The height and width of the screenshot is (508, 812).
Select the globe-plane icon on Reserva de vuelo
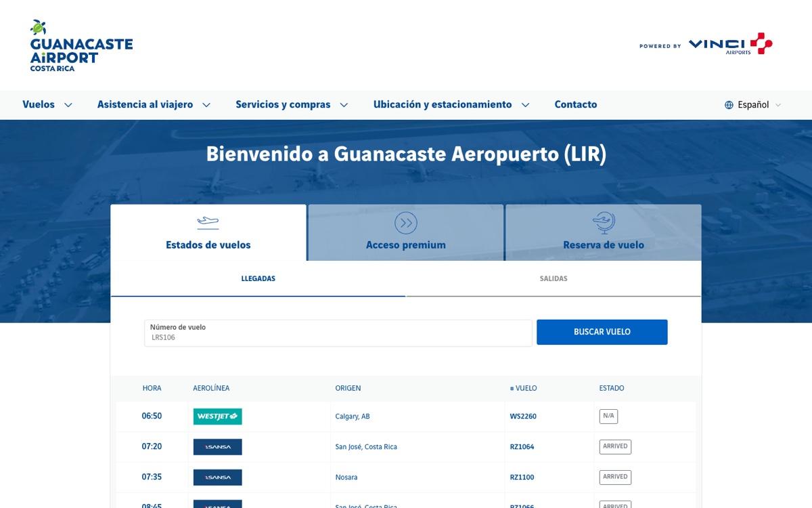click(604, 223)
